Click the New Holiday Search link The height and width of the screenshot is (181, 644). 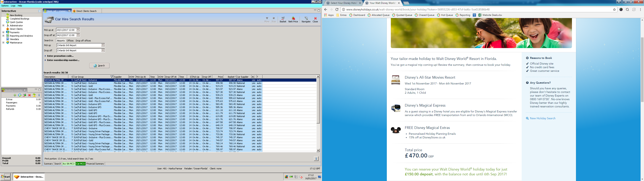(543, 118)
